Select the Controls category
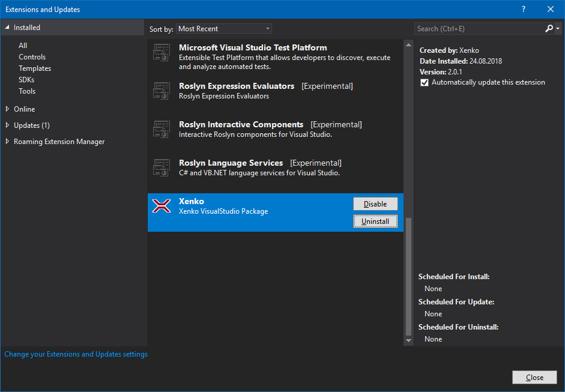This screenshot has height=392, width=565. pos(32,57)
